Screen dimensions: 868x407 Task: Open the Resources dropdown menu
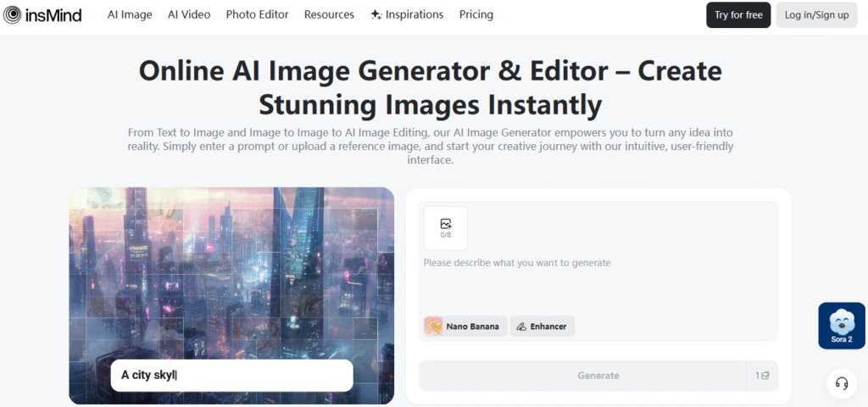point(329,14)
